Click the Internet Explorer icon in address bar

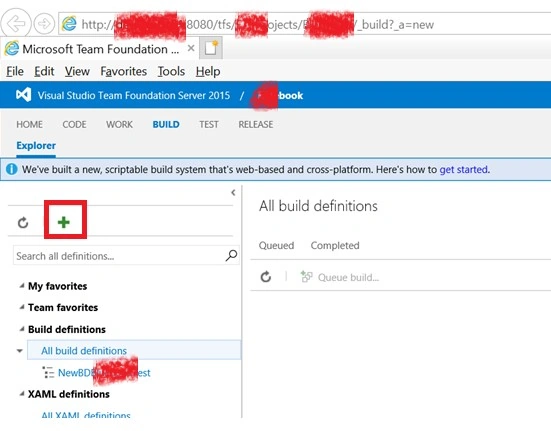coord(69,24)
